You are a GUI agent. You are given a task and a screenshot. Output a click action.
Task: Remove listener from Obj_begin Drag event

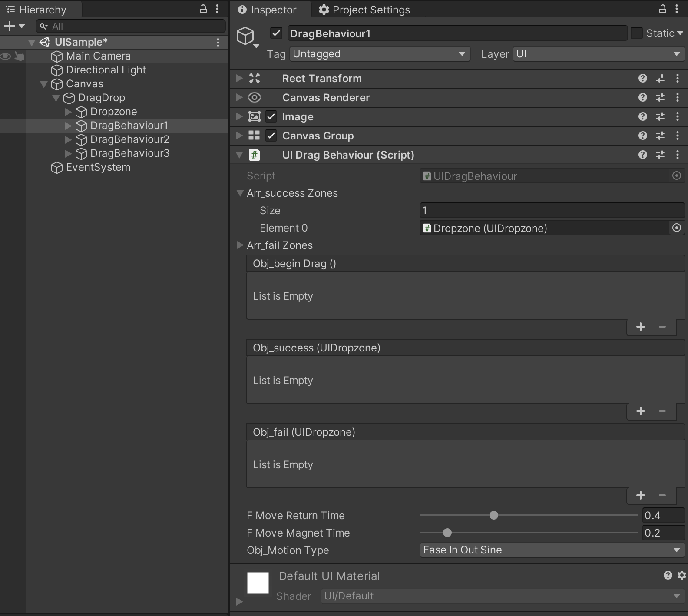click(x=662, y=327)
